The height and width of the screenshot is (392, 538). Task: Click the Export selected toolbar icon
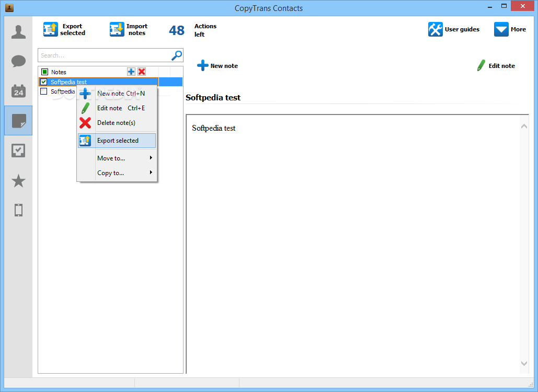click(x=50, y=29)
